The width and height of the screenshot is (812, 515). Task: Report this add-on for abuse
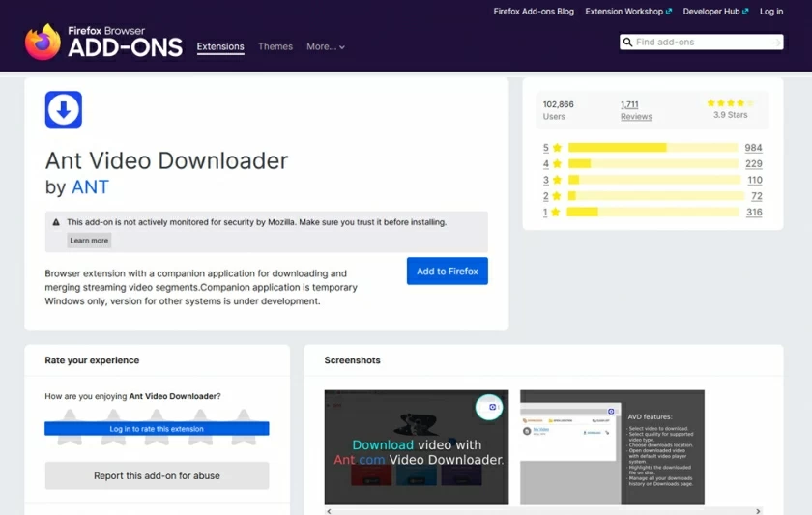point(157,475)
